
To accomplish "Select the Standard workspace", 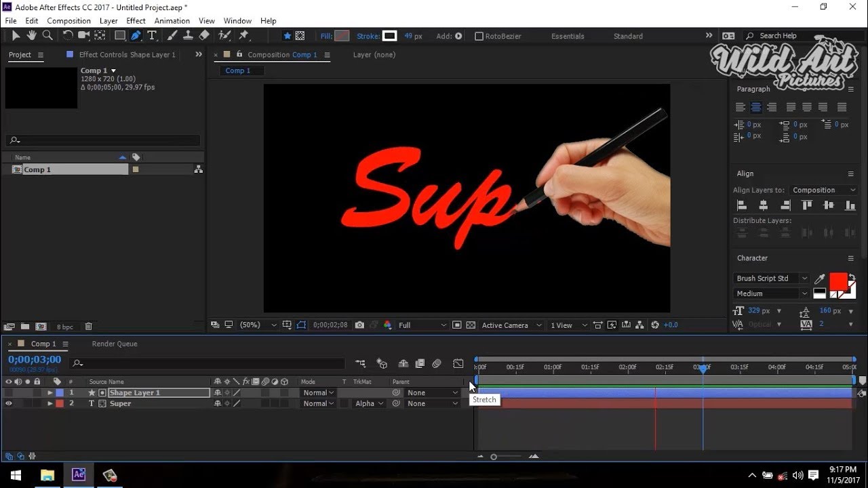I will 628,36.
